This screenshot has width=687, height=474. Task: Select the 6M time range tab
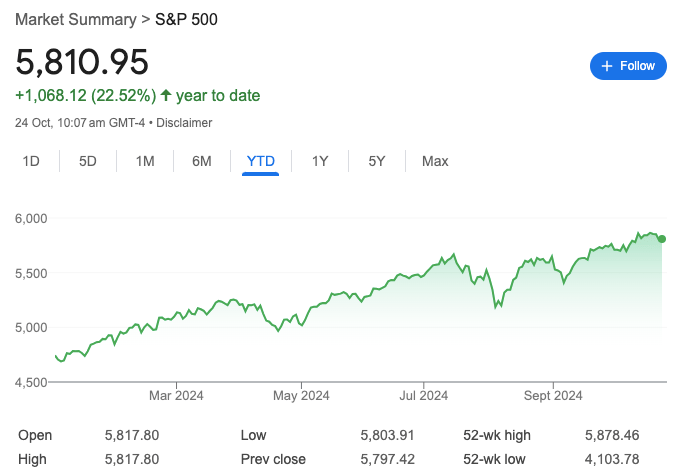pos(201,161)
